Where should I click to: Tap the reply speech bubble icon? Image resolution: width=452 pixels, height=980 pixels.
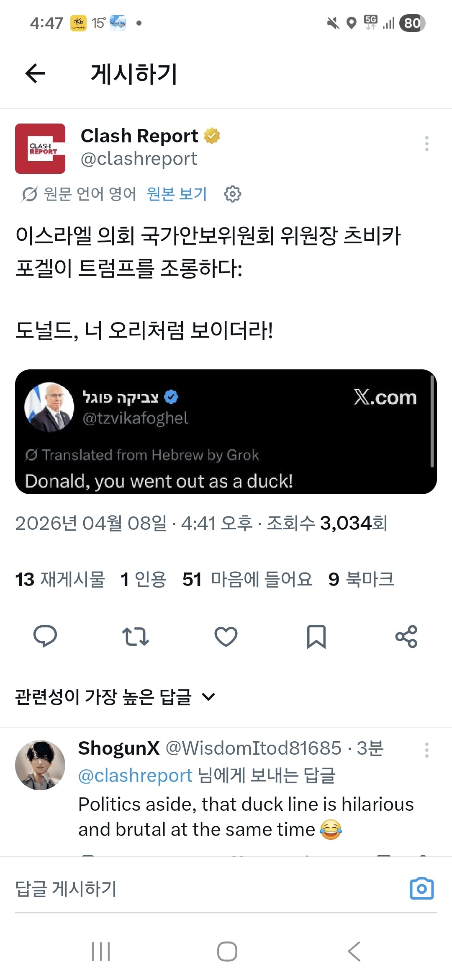(x=45, y=637)
